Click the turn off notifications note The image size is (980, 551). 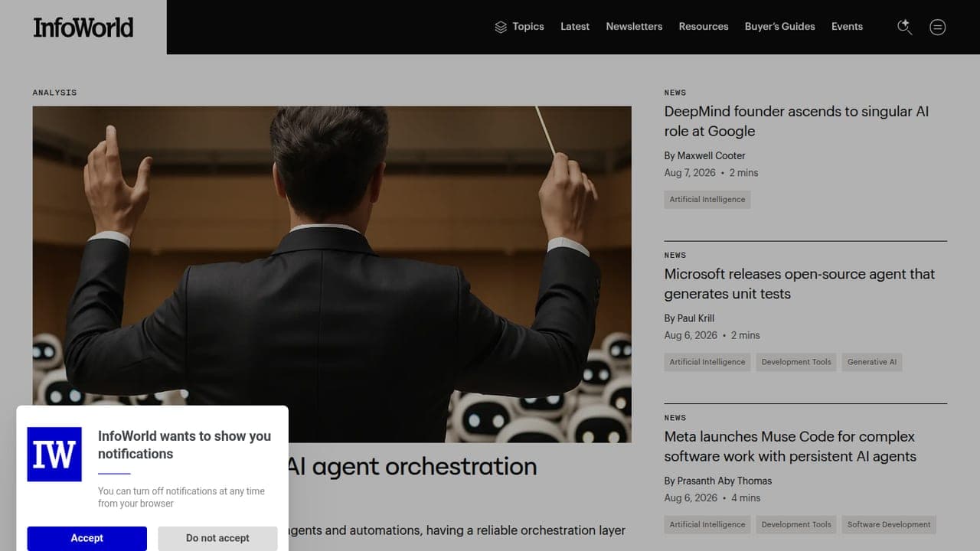pyautogui.click(x=181, y=497)
